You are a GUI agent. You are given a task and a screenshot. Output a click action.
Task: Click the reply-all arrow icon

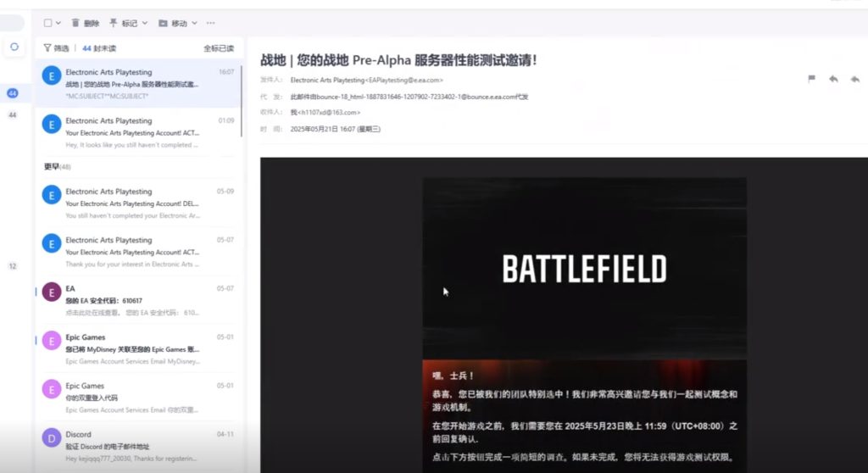[x=854, y=79]
